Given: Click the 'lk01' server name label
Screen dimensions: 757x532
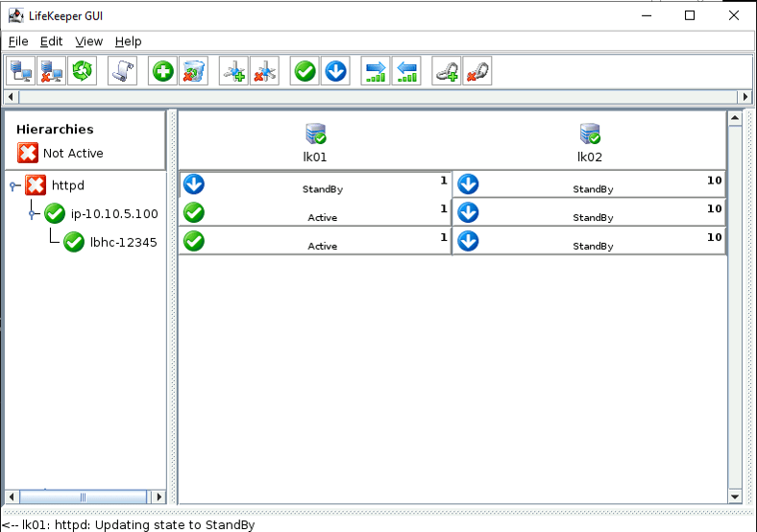Looking at the screenshot, I should (x=315, y=157).
